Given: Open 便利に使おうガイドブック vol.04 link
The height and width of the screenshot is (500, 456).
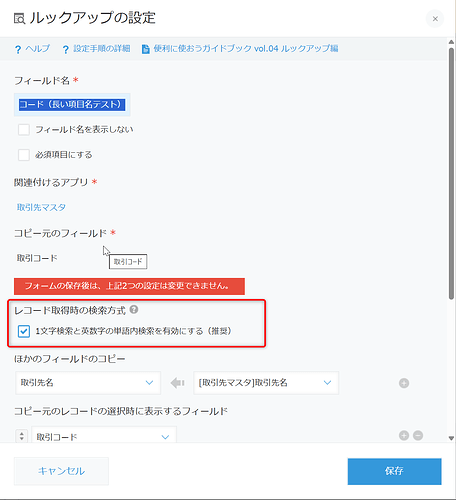Looking at the screenshot, I should [x=246, y=49].
